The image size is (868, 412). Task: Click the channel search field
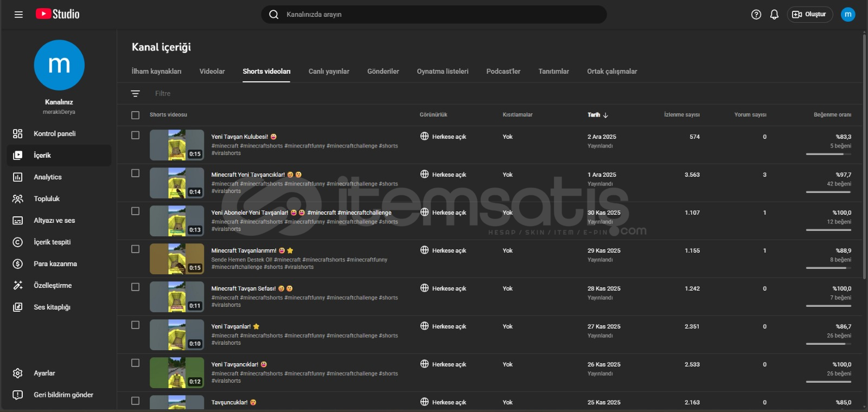(434, 15)
